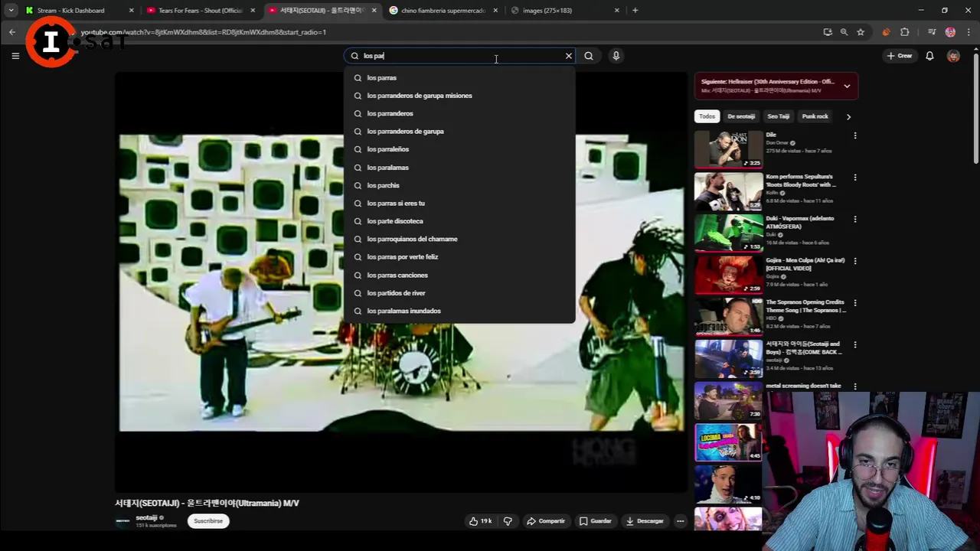
Task: Select suggestion 'los parras'
Action: tap(459, 77)
